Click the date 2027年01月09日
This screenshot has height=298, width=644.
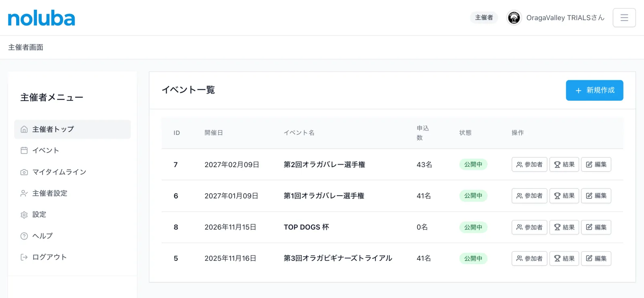pyautogui.click(x=231, y=196)
